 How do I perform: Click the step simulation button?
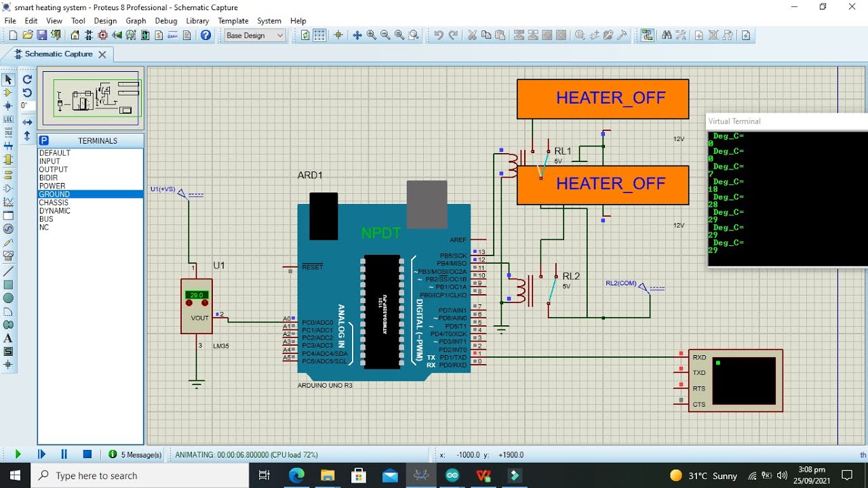(x=41, y=454)
